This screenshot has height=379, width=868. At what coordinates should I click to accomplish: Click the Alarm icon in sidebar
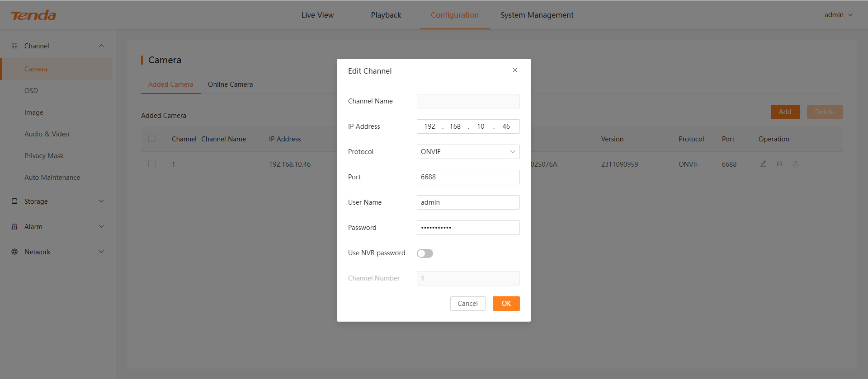point(14,226)
